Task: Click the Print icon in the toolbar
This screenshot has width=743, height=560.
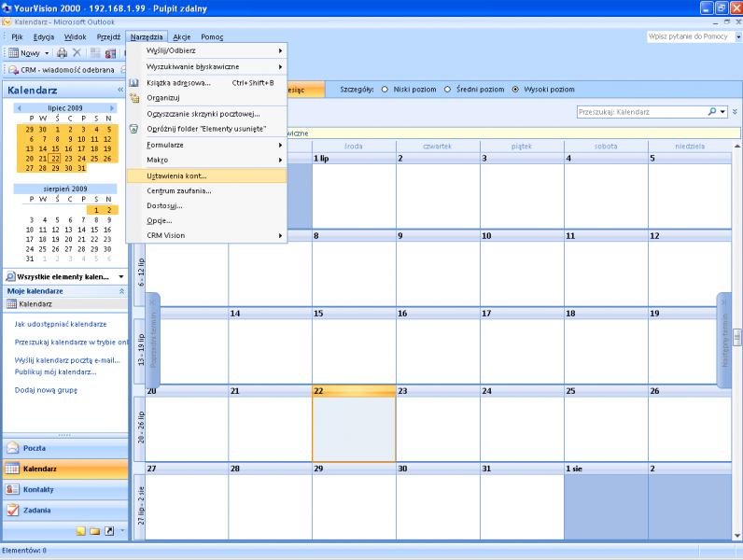Action: click(x=63, y=53)
